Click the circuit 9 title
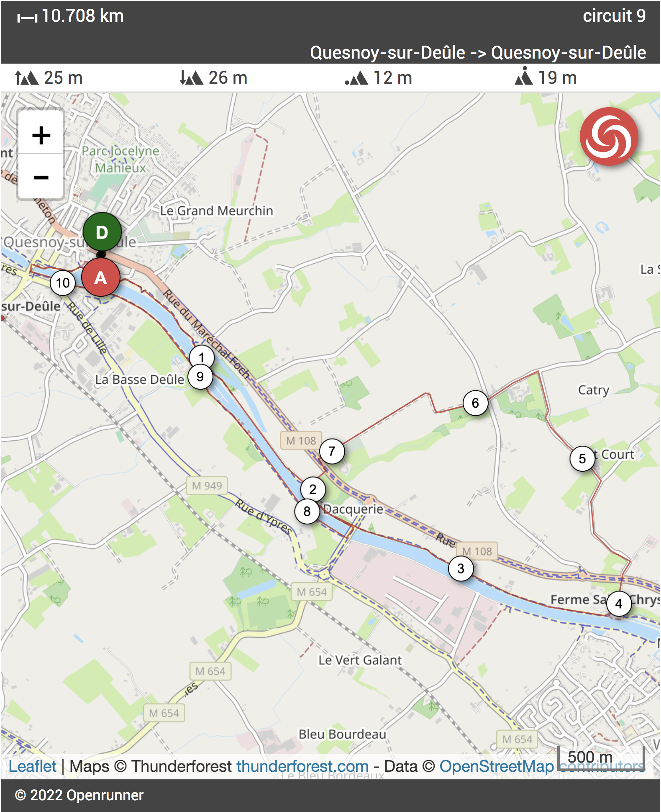Viewport: 661px width, 812px height. [614, 16]
